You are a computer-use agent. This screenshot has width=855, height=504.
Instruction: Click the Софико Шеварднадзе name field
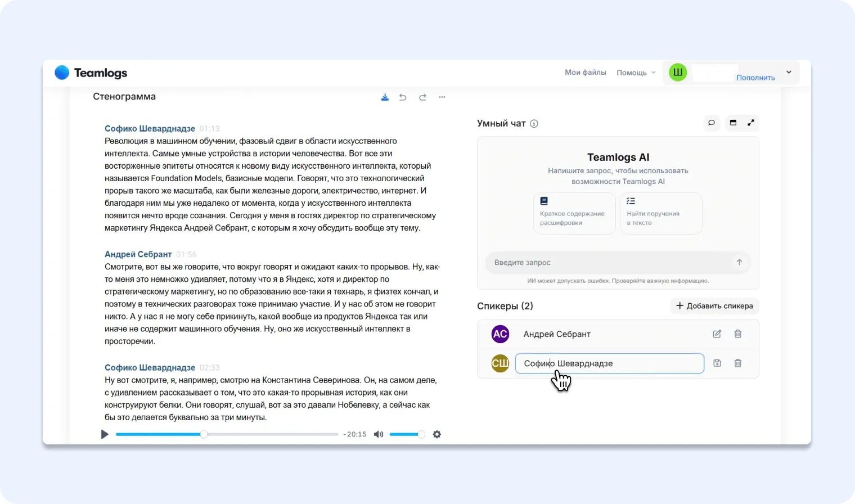click(610, 363)
